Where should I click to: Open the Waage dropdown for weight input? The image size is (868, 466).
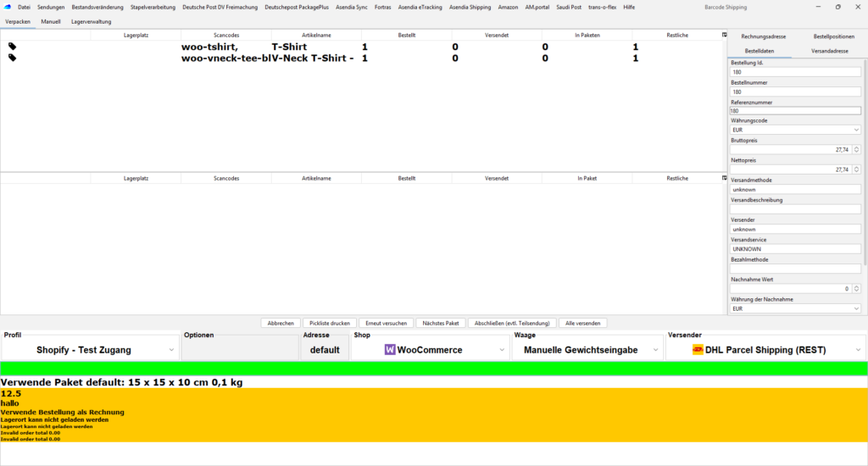pyautogui.click(x=655, y=349)
